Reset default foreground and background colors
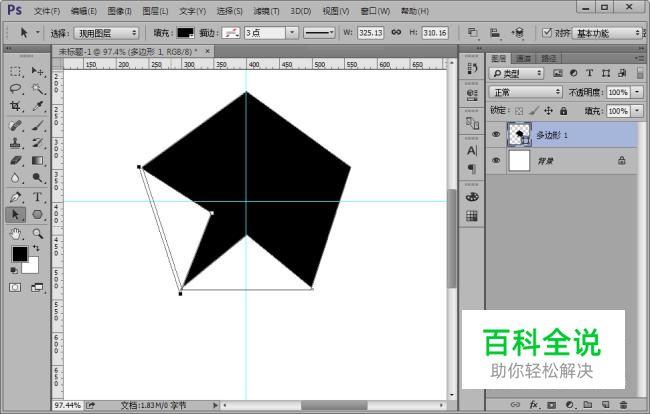This screenshot has height=414, width=650. [14, 270]
